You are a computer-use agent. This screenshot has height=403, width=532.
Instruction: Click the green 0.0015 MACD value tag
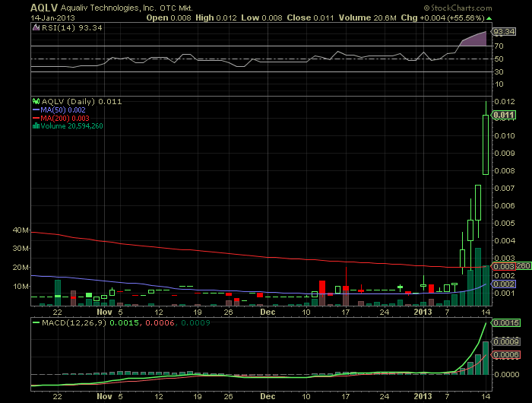click(505, 322)
